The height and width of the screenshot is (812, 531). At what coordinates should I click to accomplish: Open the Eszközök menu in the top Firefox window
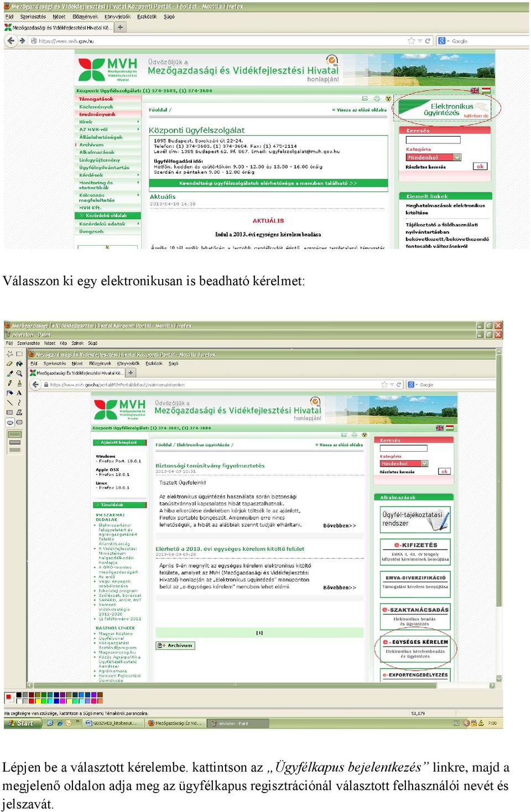click(x=147, y=17)
